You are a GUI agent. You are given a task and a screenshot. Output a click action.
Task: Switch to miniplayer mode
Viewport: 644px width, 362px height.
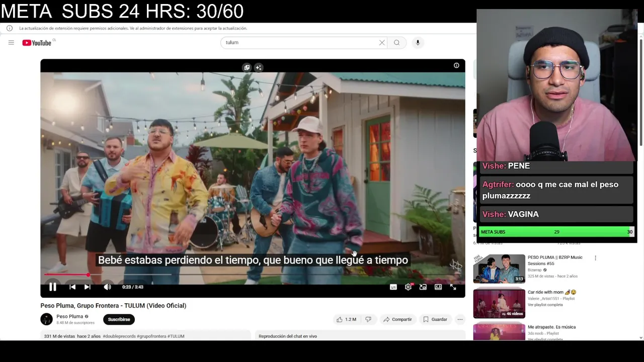tap(423, 287)
